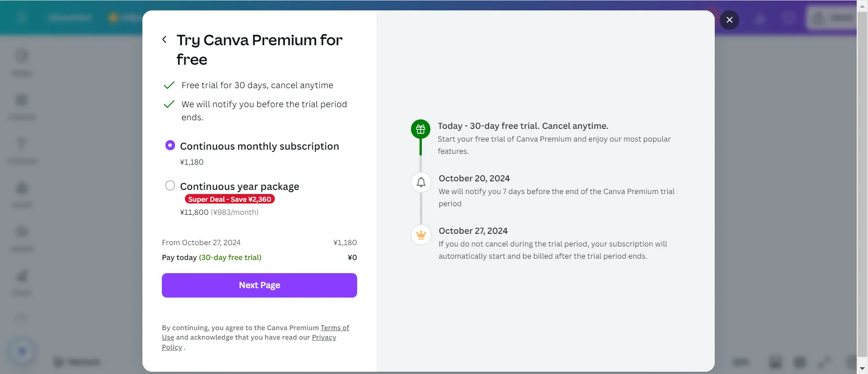Click the crown icon for October 27
This screenshot has width=868, height=374.
point(421,235)
